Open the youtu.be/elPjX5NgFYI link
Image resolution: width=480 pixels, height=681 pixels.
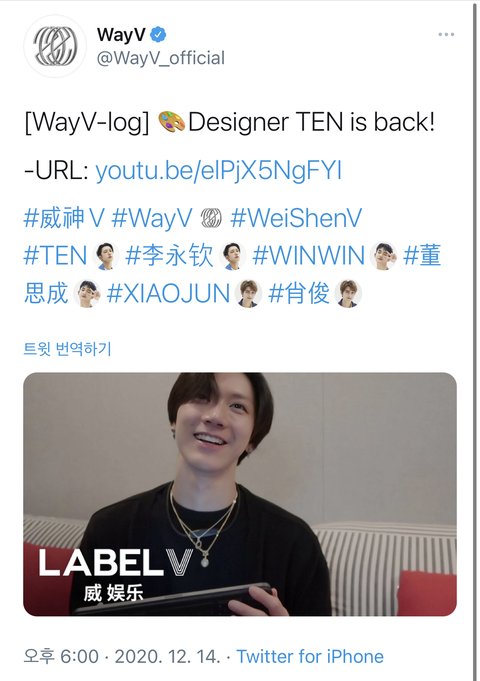(x=218, y=170)
